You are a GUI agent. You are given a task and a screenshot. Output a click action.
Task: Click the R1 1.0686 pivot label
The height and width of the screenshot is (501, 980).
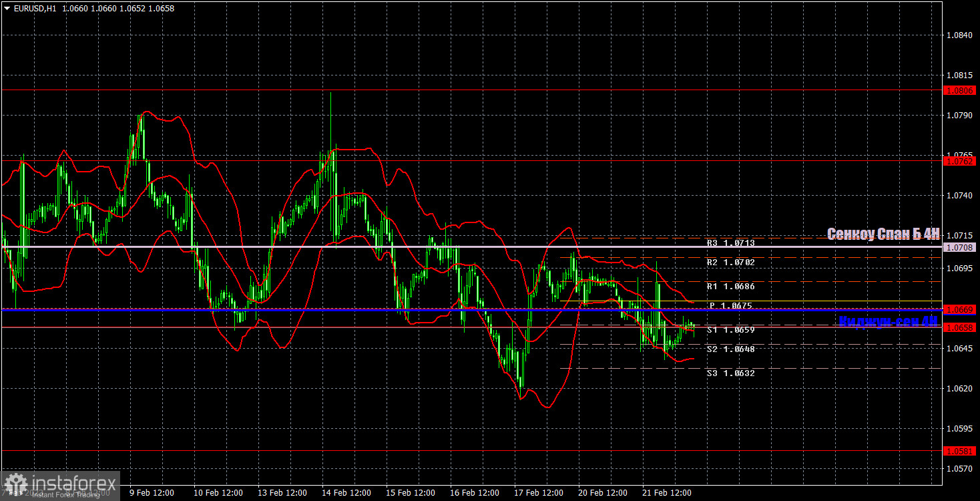coord(731,287)
